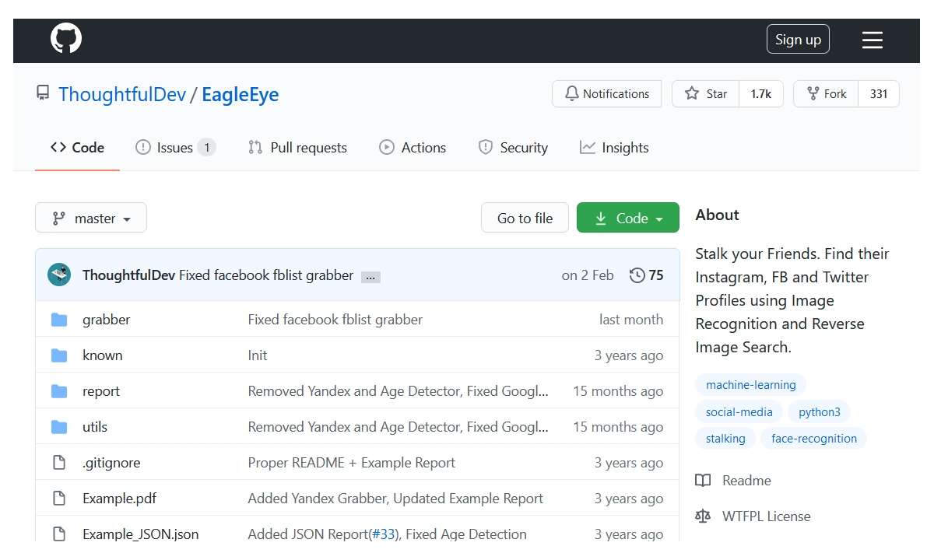
Task: Open the Readme link in About
Action: click(x=733, y=481)
